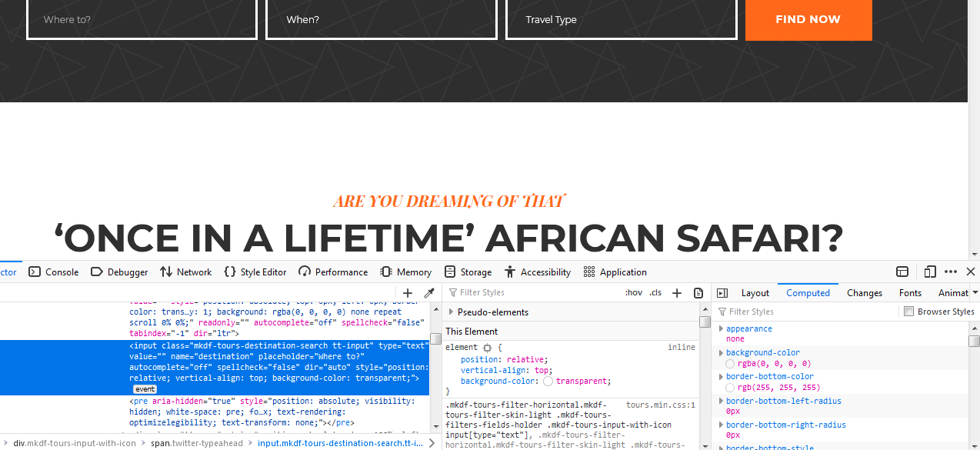This screenshot has width=980, height=450.
Task: Click inside the Filter Styles input
Action: (x=500, y=292)
